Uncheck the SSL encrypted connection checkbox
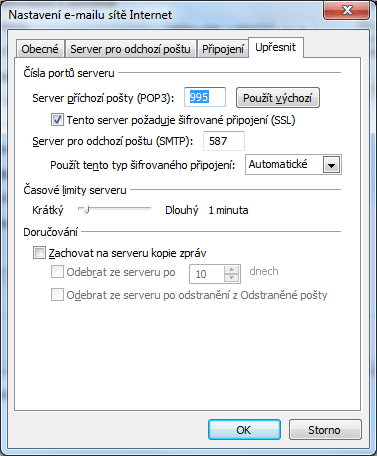 click(57, 120)
